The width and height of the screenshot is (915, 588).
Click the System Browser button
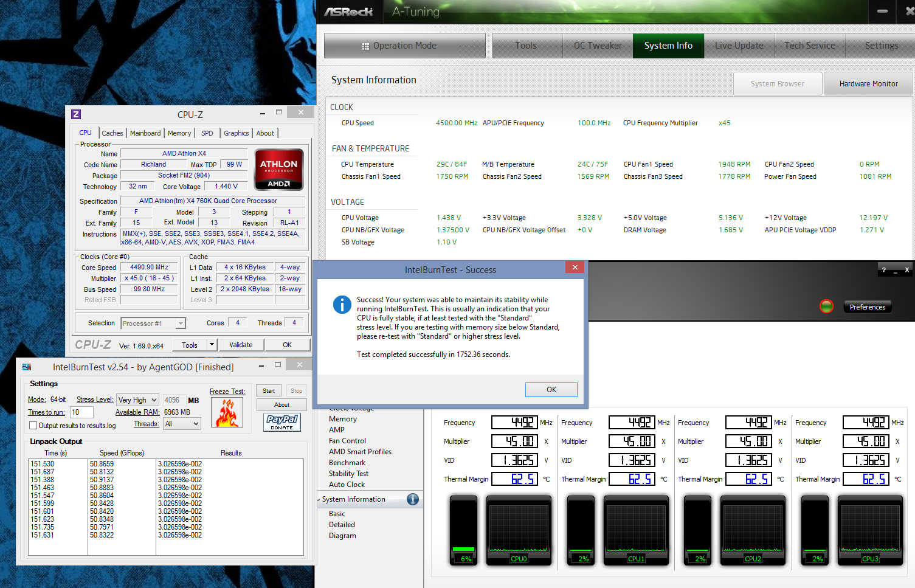(x=778, y=84)
